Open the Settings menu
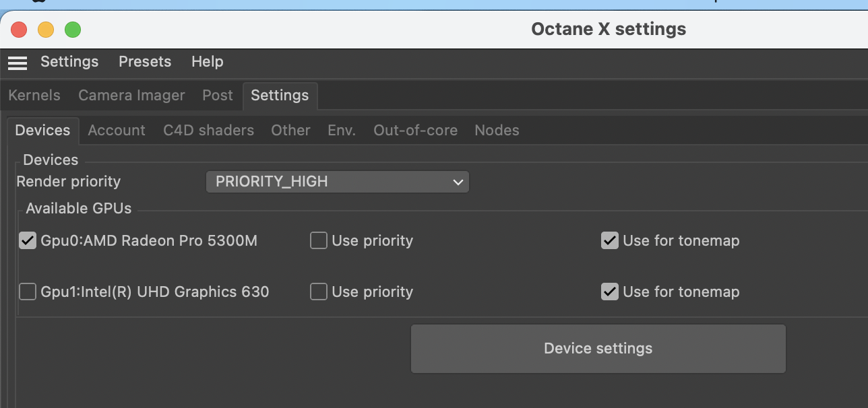The width and height of the screenshot is (868, 408). point(69,62)
